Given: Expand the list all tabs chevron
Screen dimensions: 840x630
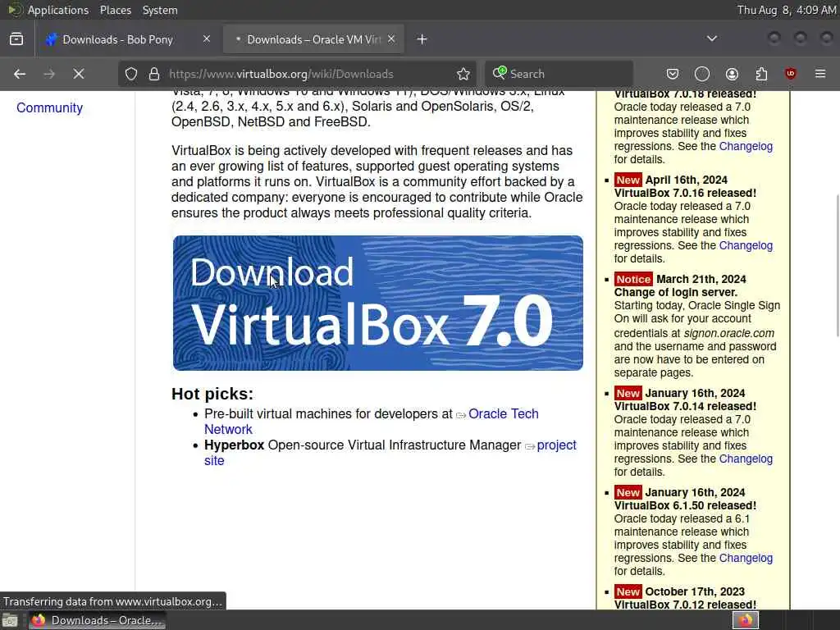Looking at the screenshot, I should point(712,39).
